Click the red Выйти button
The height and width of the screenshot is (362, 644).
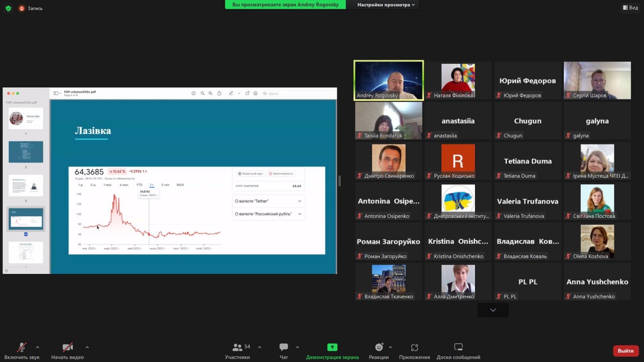625,351
